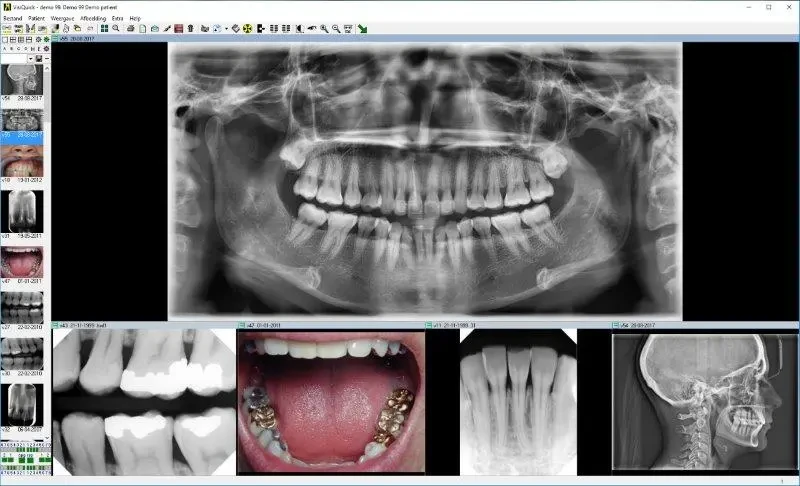The height and width of the screenshot is (486, 800).
Task: Open the sidebar filter combo box
Action: [18, 60]
